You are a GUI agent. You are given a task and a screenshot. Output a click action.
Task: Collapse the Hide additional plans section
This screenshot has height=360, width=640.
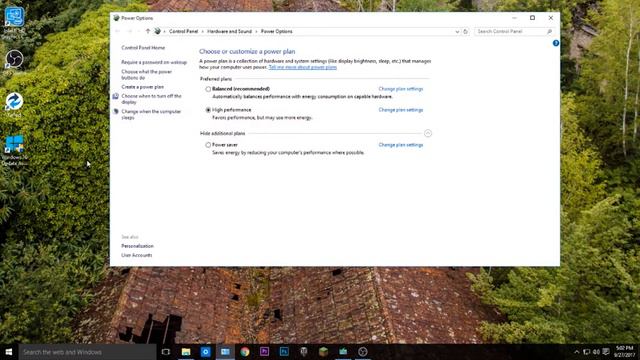pos(428,133)
